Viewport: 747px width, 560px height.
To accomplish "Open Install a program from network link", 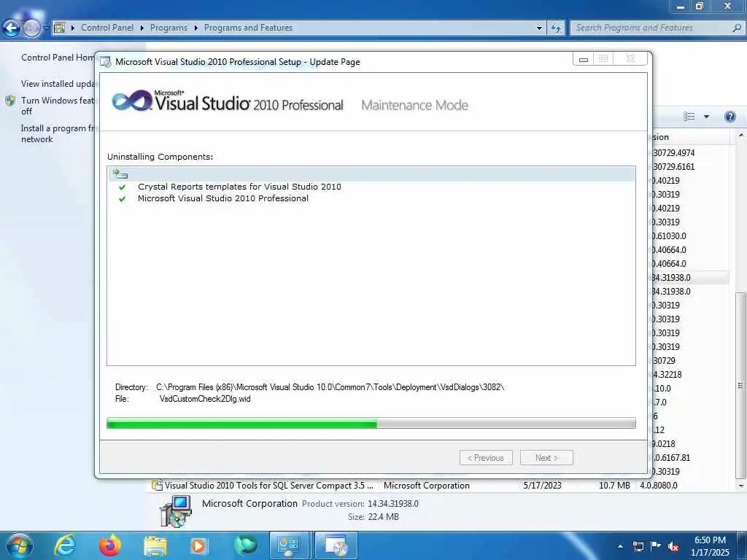I will tap(58, 134).
